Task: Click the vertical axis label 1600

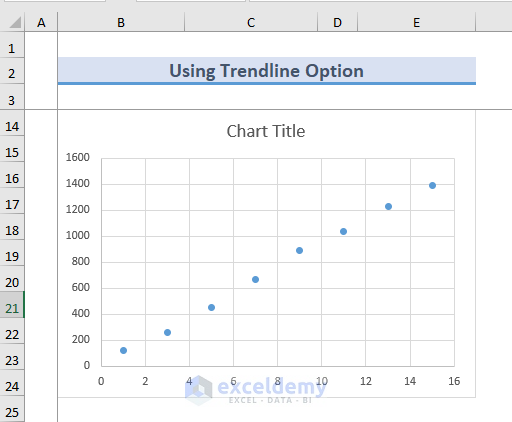Action: (x=78, y=157)
